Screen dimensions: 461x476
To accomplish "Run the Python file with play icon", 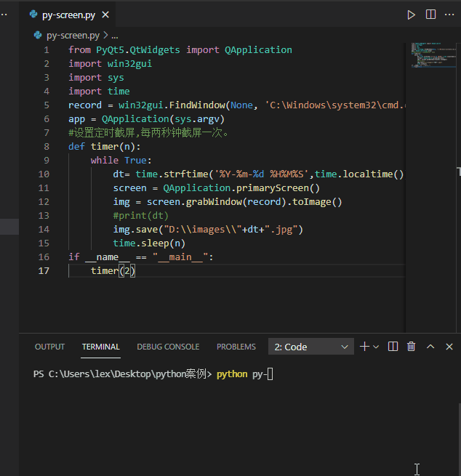I will coord(411,15).
